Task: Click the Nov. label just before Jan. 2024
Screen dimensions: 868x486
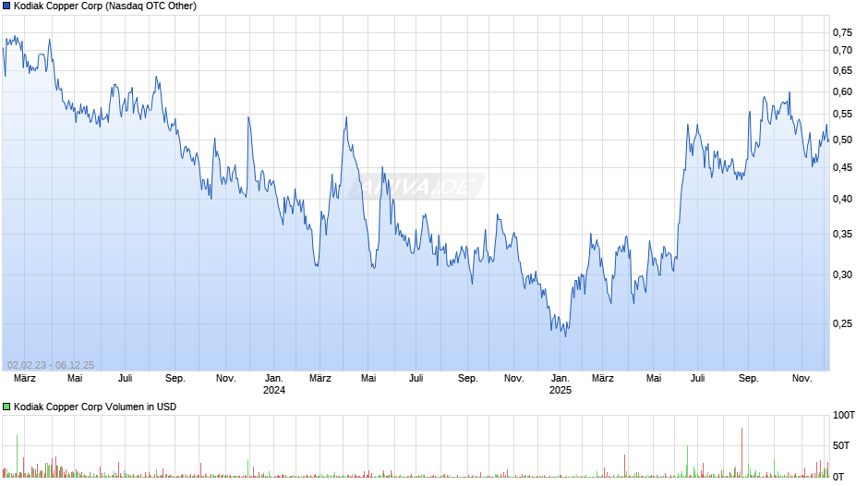Action: pos(226,379)
